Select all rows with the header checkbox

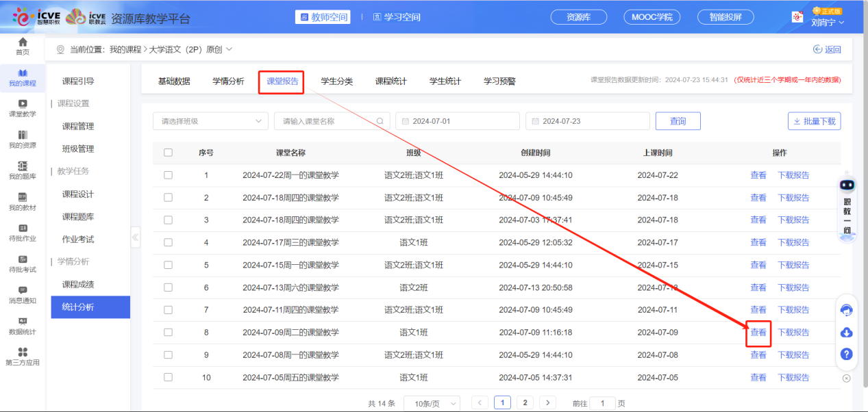coord(168,152)
